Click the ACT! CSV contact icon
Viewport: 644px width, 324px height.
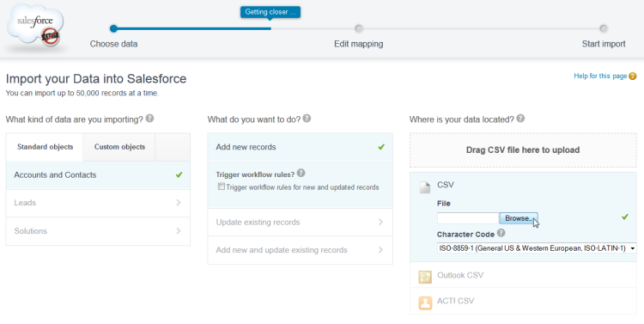[x=425, y=303]
